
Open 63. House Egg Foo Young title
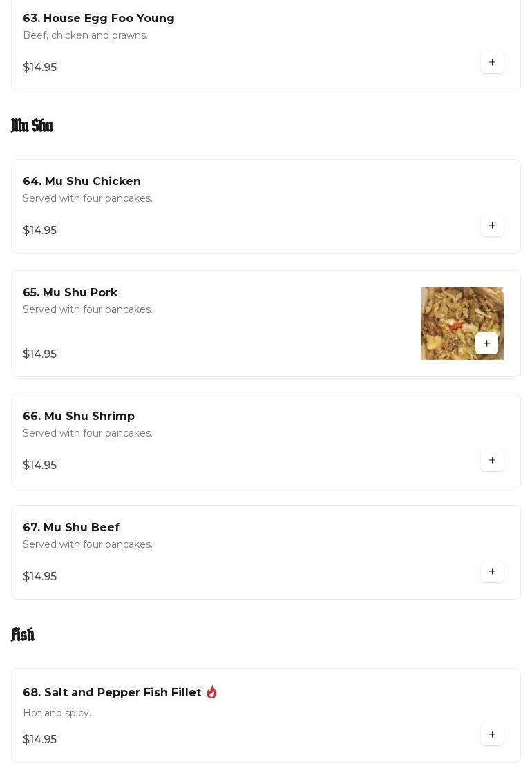98,18
